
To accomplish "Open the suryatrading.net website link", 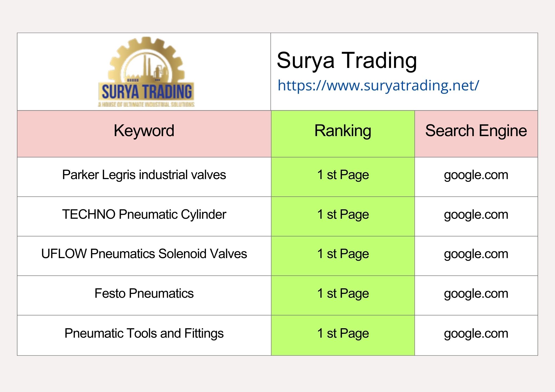I will point(378,85).
